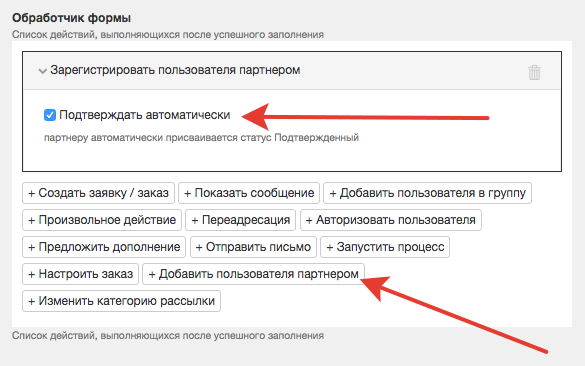Add the 'Создать заявку / заказ' action
Screen dimensions: 585x366
(98, 193)
